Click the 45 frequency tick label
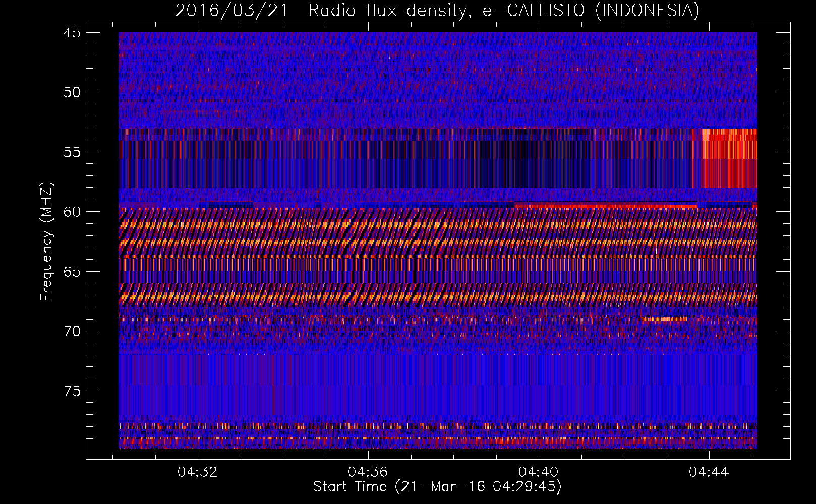 [72, 33]
